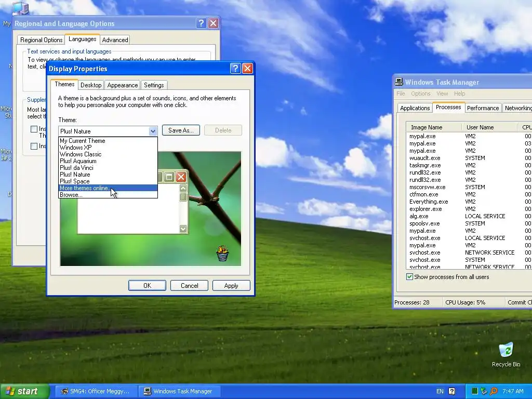Click the Regional and Language Options help button
532x399 pixels.
click(201, 23)
